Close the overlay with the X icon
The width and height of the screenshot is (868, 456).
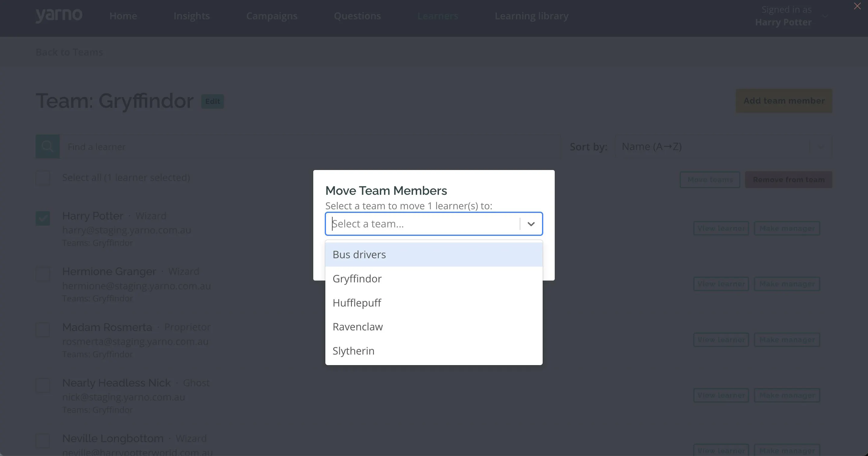point(857,6)
